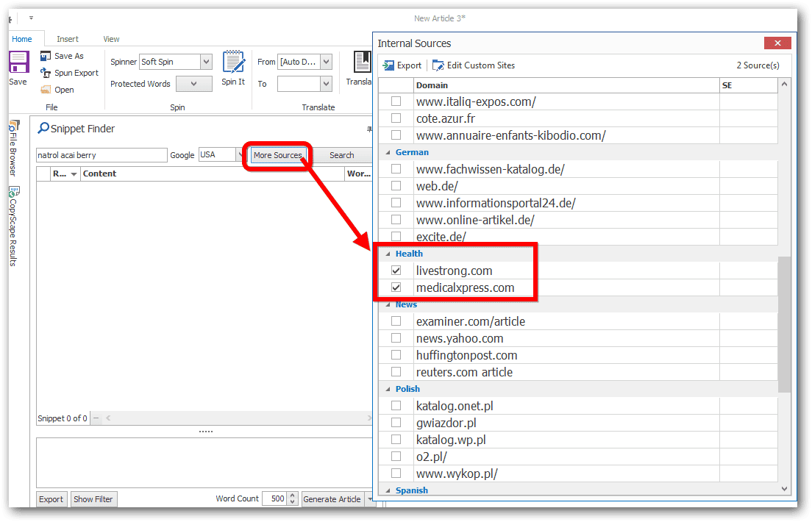This screenshot has height=522, width=812.
Task: Collapse the News source group
Action: coord(388,304)
